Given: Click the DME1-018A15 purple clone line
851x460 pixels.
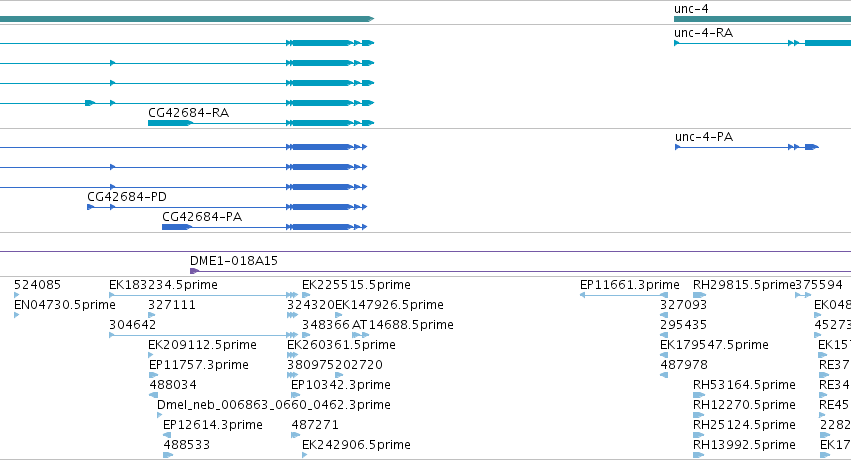Looking at the screenshot, I should click(x=520, y=271).
